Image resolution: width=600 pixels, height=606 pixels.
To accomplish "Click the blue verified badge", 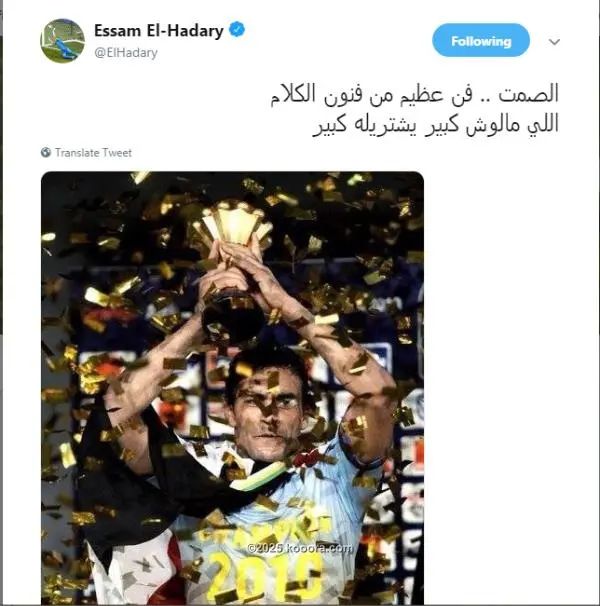I will (237, 30).
